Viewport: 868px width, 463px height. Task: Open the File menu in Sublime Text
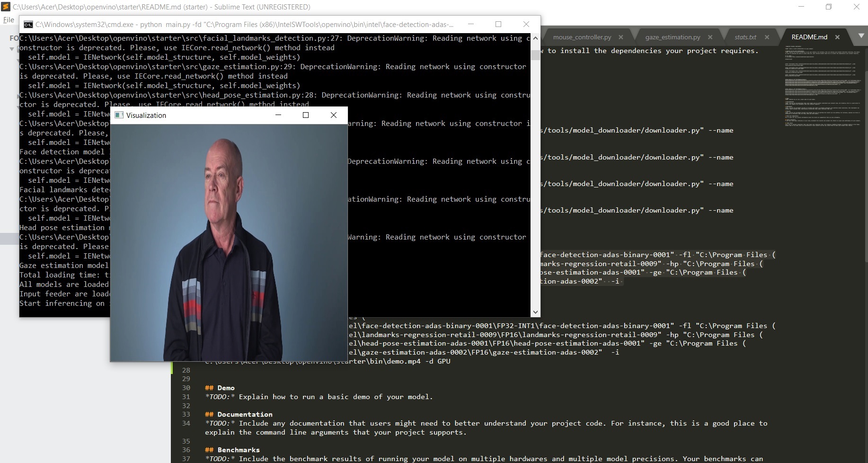[x=9, y=20]
